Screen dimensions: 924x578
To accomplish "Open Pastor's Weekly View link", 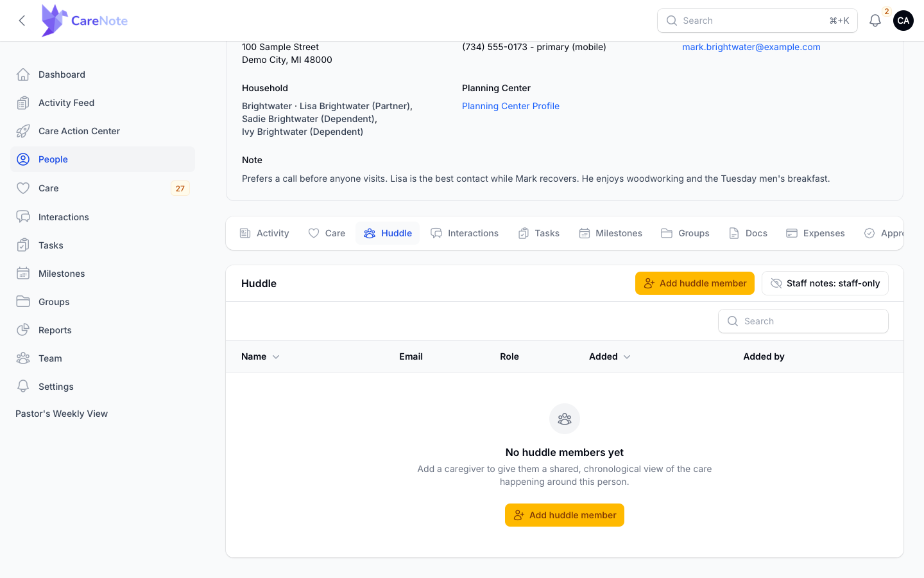I will tap(62, 414).
